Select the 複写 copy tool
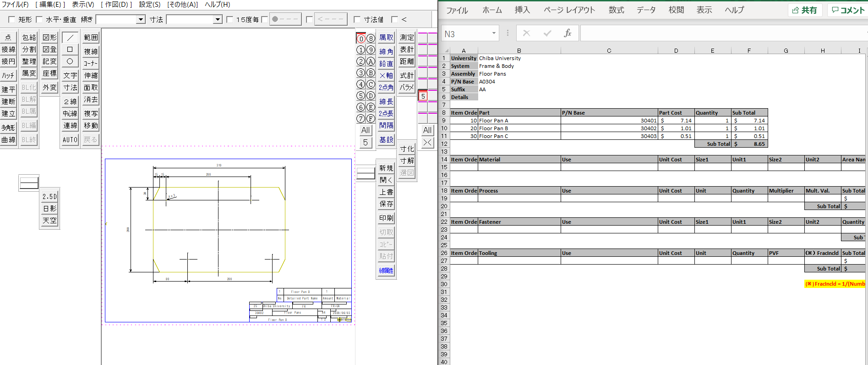 coord(91,113)
